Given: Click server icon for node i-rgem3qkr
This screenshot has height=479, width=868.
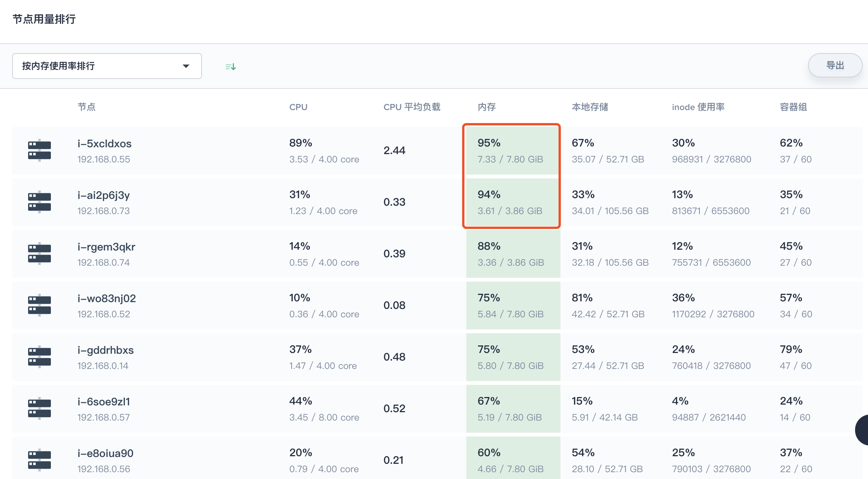Looking at the screenshot, I should (x=39, y=254).
